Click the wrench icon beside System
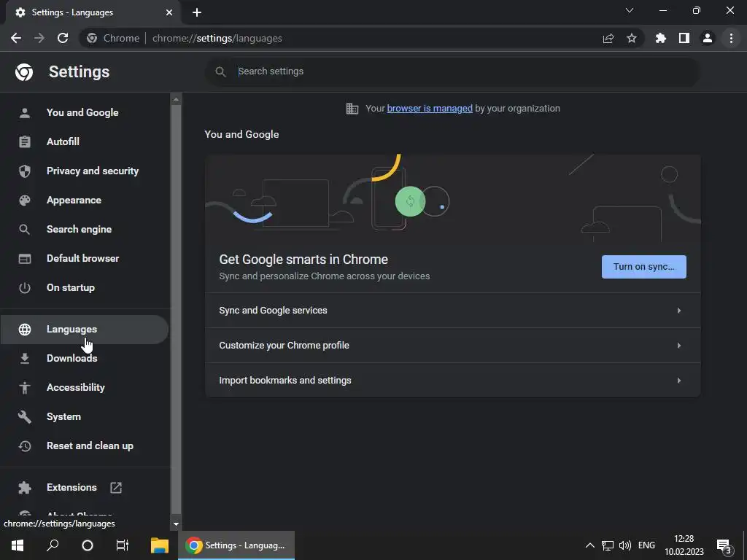The image size is (747, 560). click(x=24, y=416)
